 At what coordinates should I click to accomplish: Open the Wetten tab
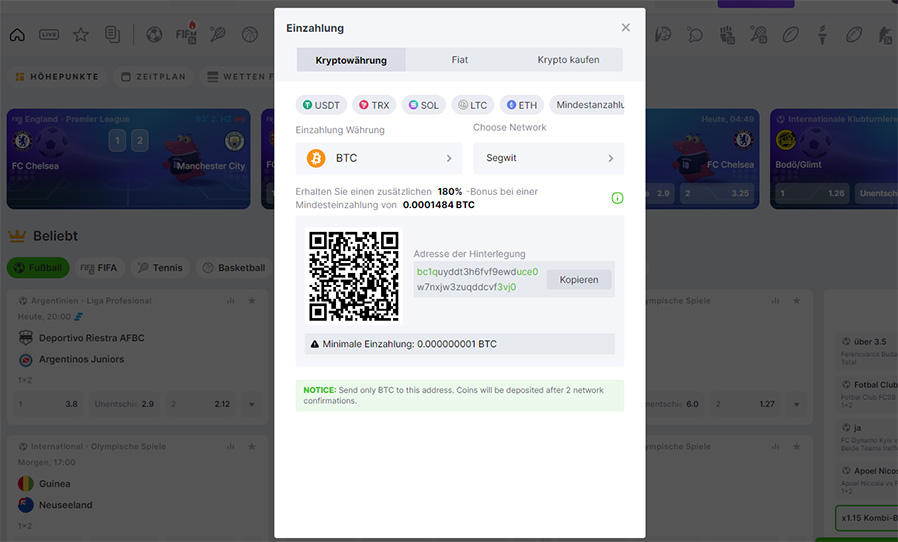click(237, 76)
